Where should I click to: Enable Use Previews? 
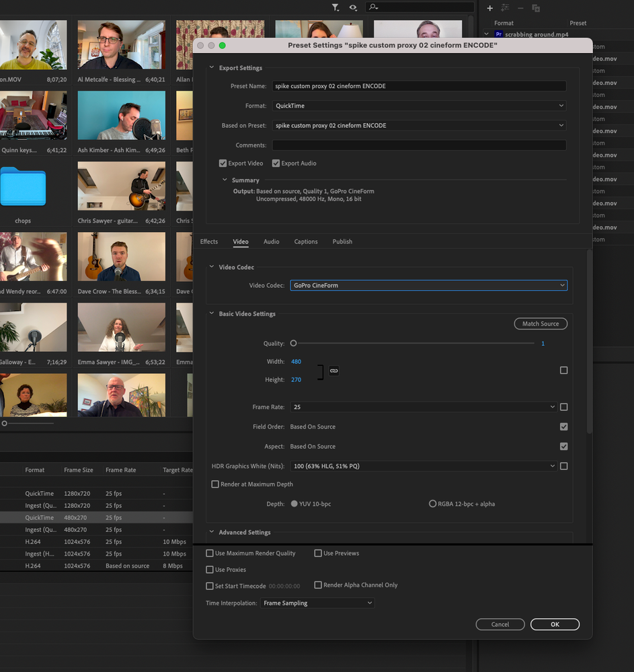tap(318, 554)
